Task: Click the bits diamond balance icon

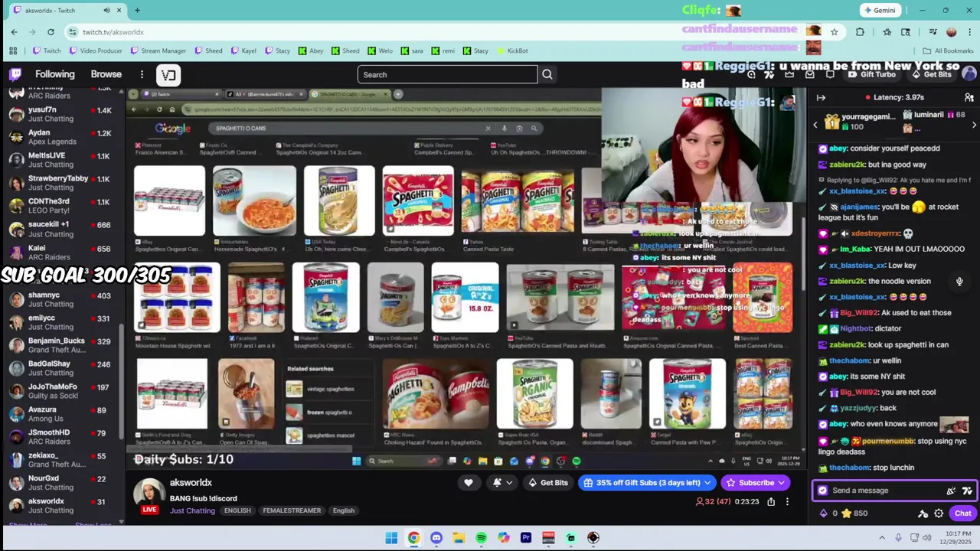Action: [x=824, y=514]
